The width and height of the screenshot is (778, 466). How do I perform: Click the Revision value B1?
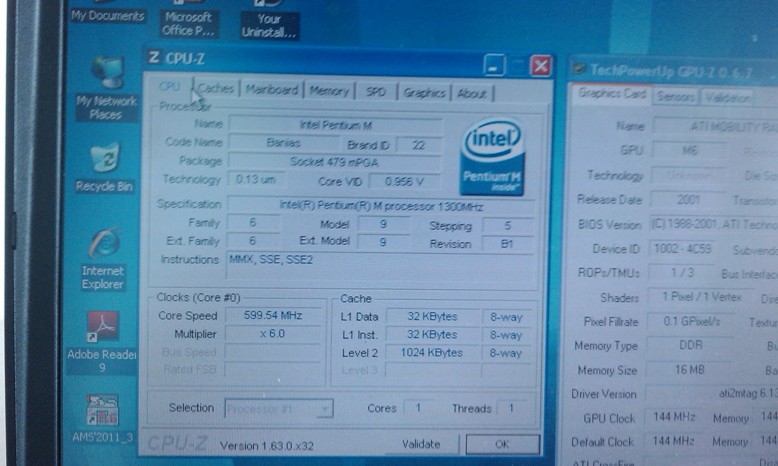508,244
